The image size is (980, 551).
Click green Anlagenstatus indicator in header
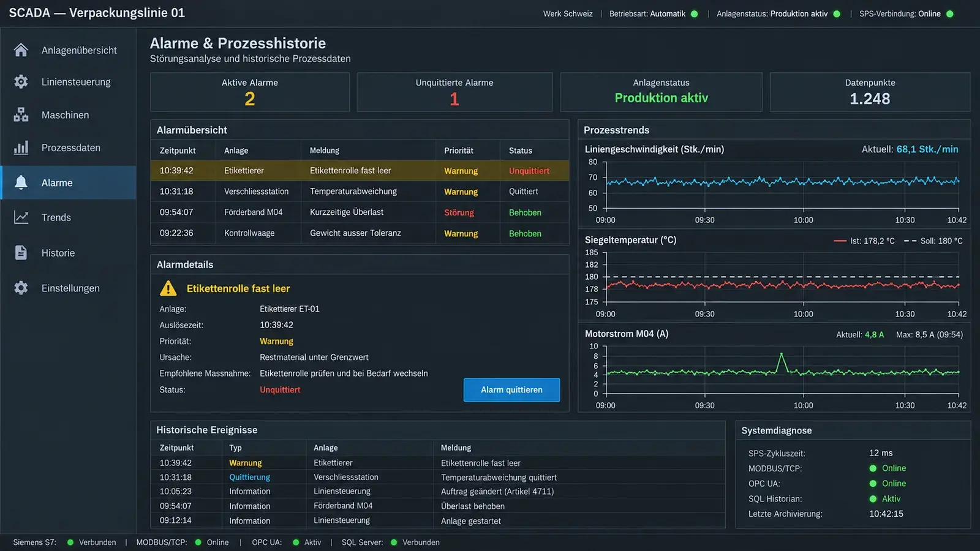pyautogui.click(x=837, y=14)
